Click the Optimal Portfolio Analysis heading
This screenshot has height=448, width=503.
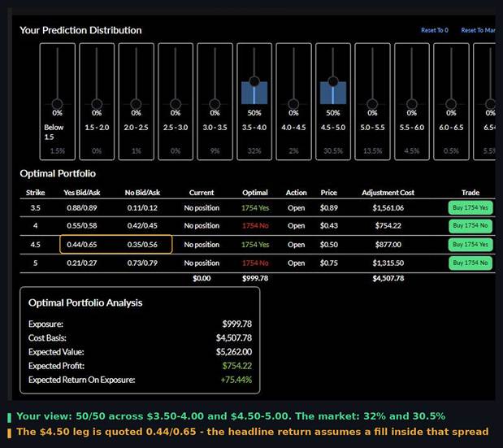tap(85, 302)
